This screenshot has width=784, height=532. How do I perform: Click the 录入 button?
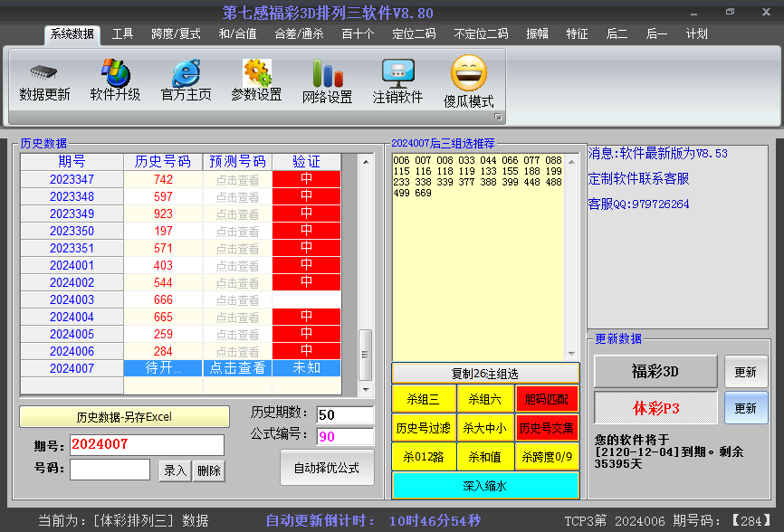point(175,470)
